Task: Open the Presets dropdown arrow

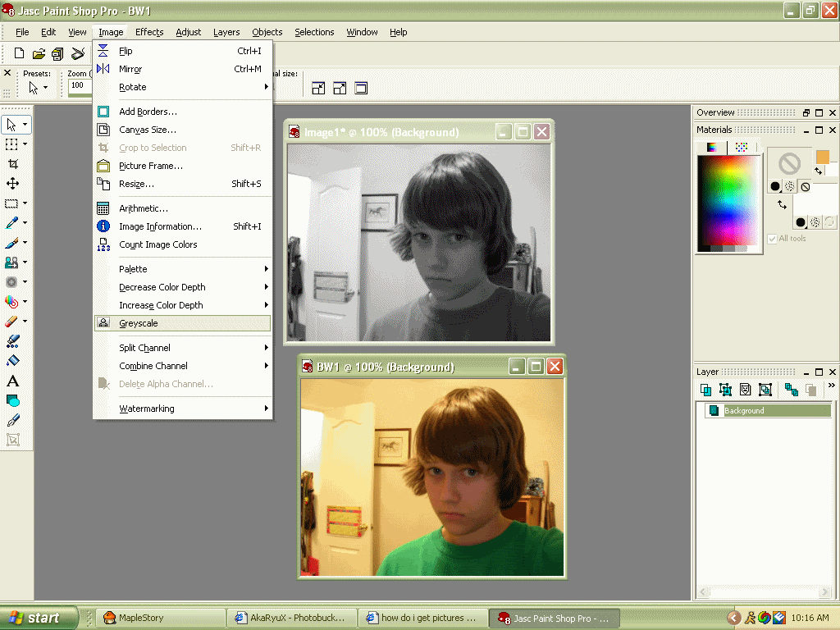Action: pos(46,87)
